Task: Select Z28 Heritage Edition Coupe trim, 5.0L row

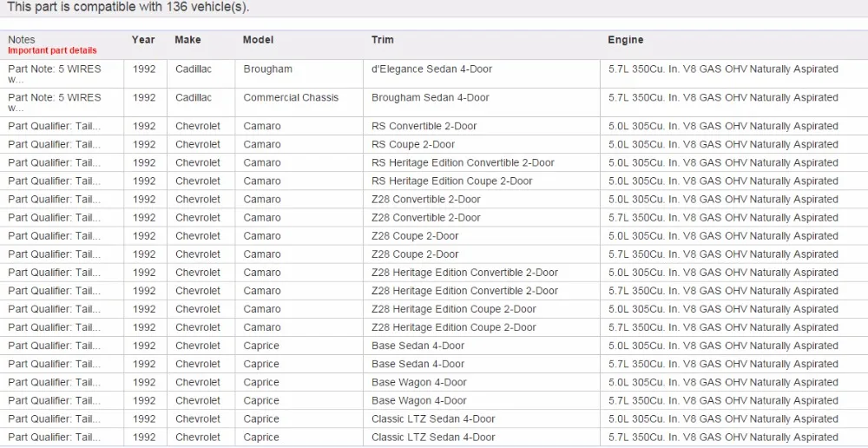Action: (454, 309)
